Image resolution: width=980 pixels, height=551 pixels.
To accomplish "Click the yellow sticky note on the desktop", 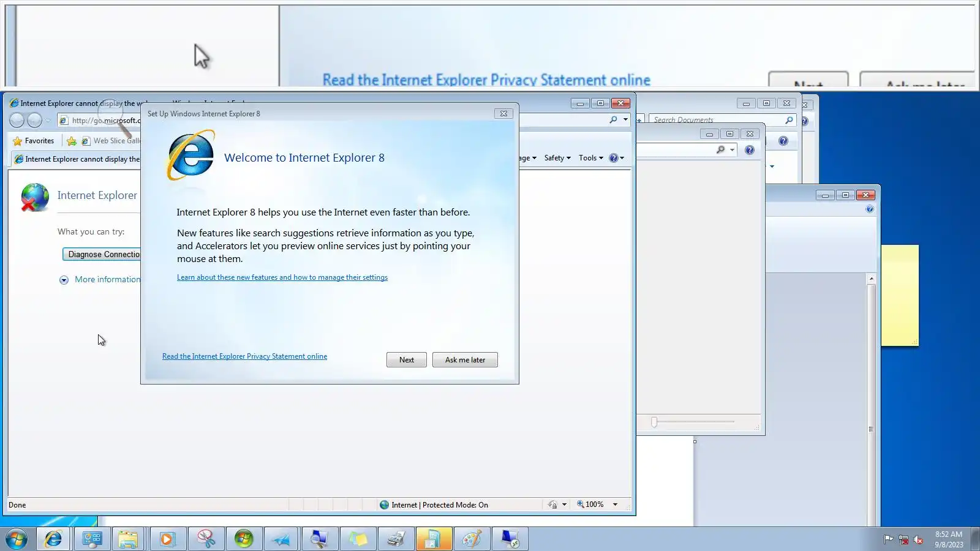I will pos(900,295).
